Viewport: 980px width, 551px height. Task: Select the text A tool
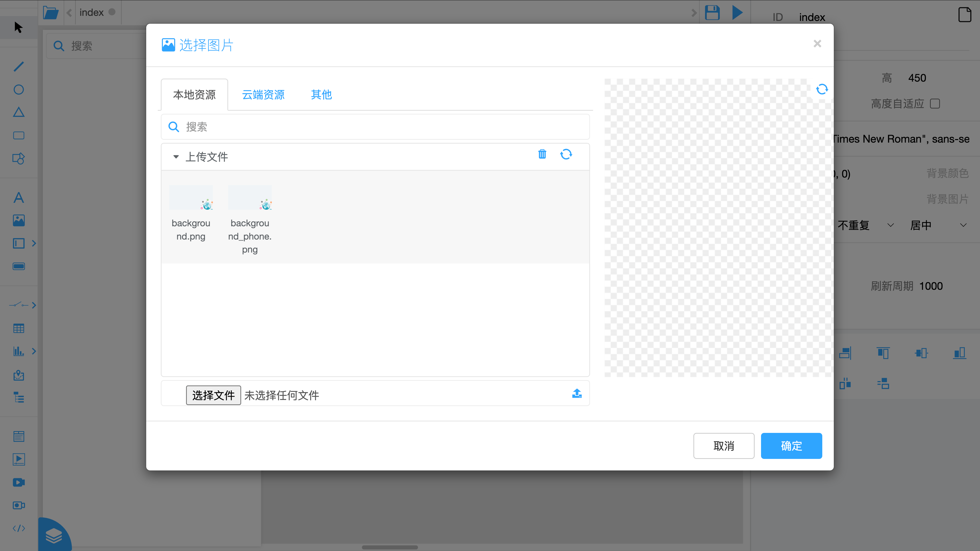(x=19, y=197)
